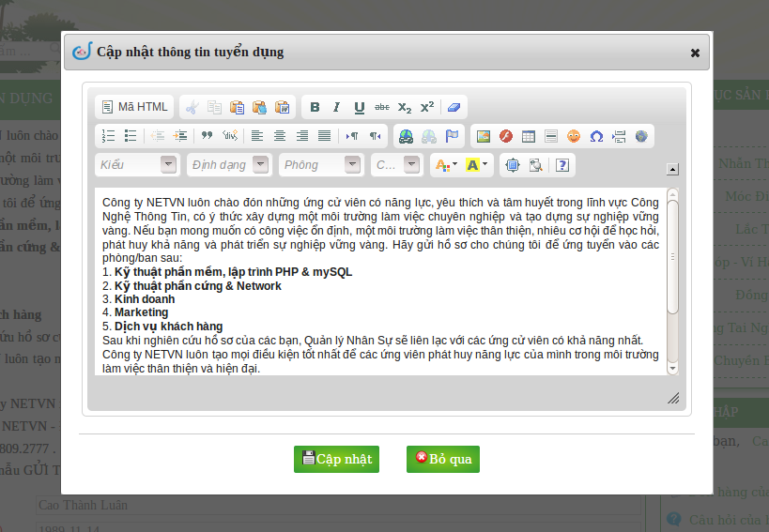Align text left

(257, 136)
